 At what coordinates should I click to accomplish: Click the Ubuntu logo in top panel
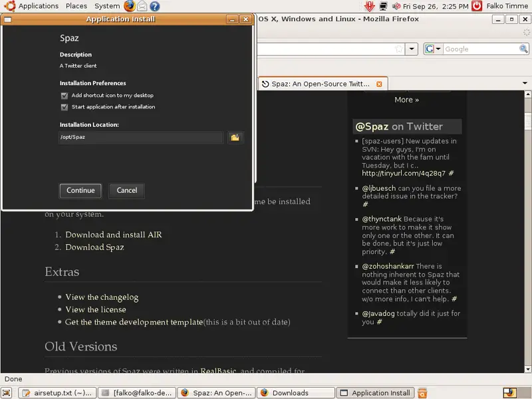9,6
